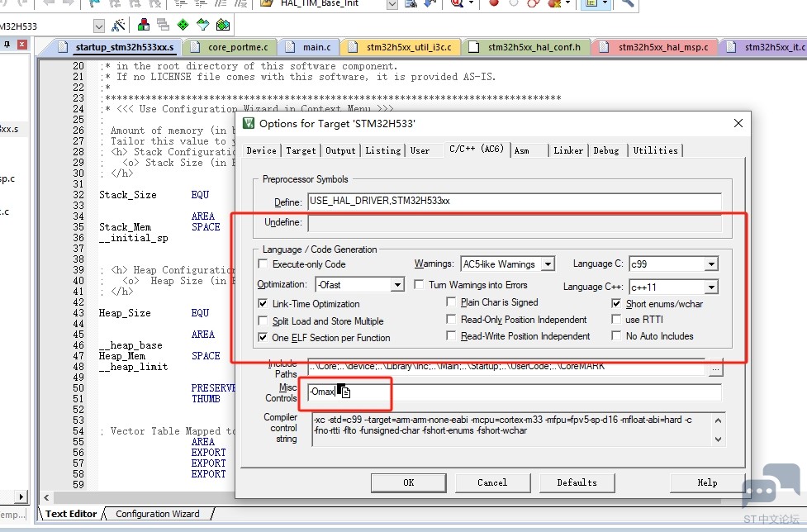
Task: Open the stm32h5xx_it.c file tab
Action: coord(765,47)
